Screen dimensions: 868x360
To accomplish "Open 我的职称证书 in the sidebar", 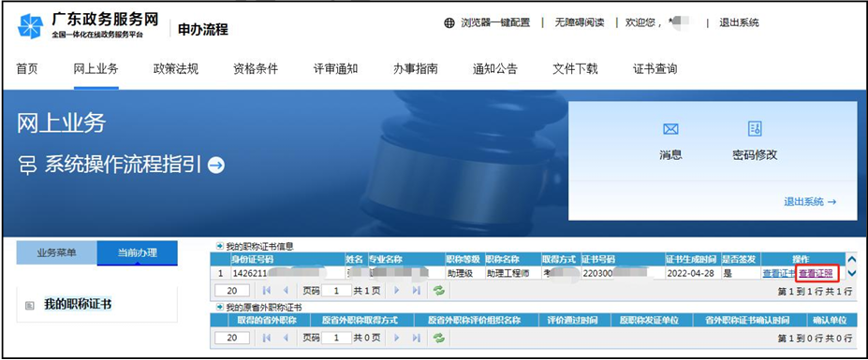I will coord(78,305).
